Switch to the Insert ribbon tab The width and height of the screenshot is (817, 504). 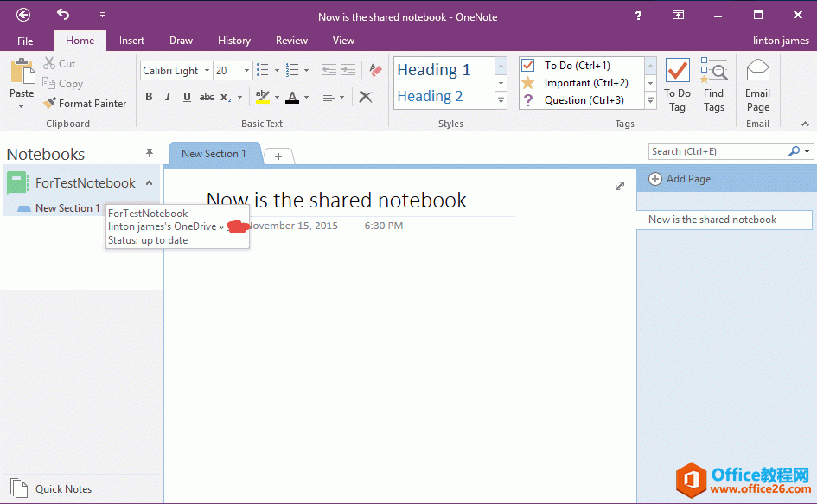(131, 41)
